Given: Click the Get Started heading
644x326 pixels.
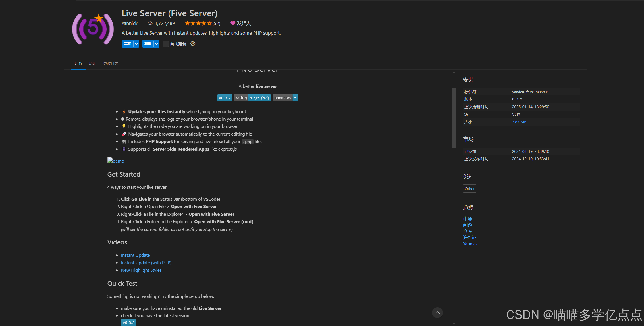Looking at the screenshot, I should [124, 174].
